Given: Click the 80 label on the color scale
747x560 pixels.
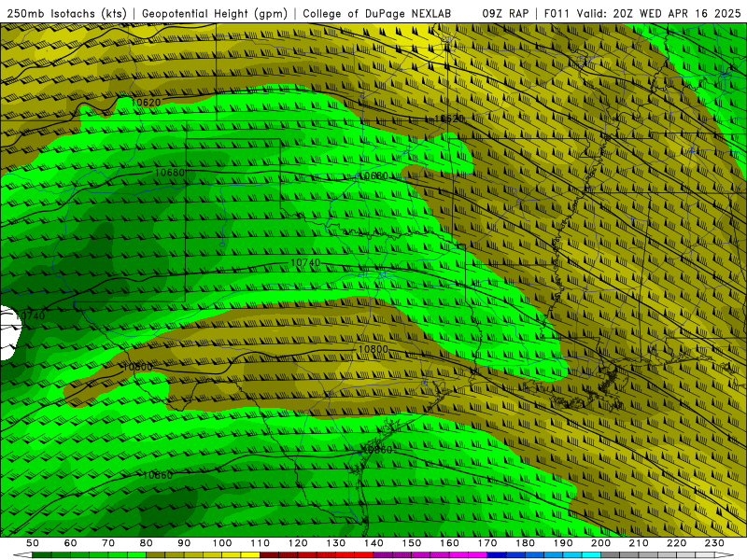Looking at the screenshot, I should point(147,543).
